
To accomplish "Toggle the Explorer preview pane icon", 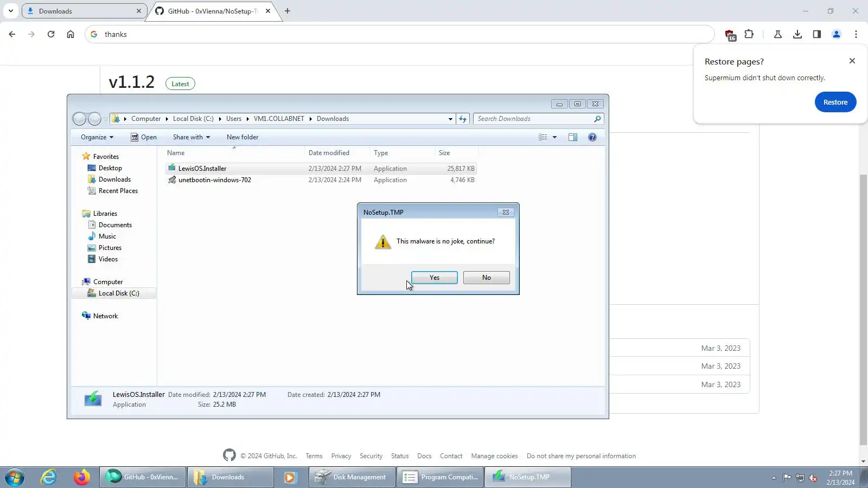I will click(x=572, y=137).
